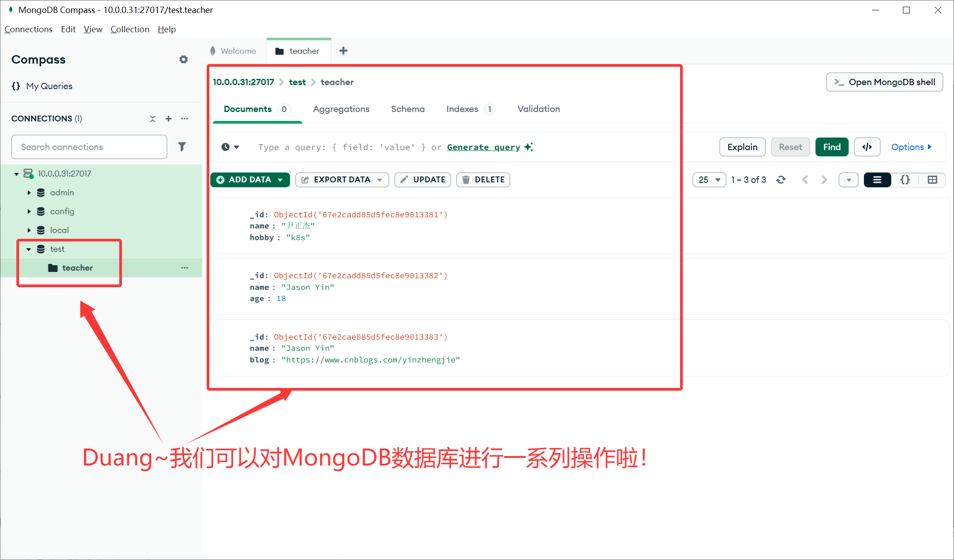Click the Find button

[832, 147]
